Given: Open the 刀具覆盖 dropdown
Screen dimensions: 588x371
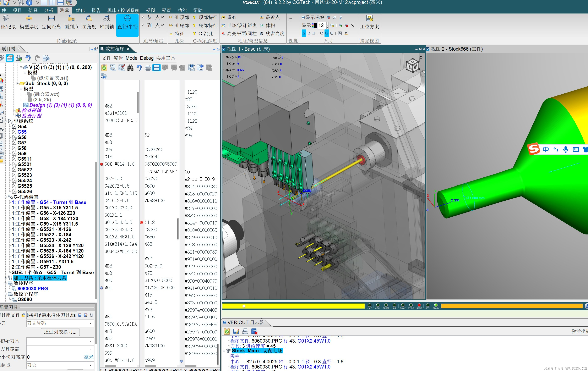Looking at the screenshot, I should [x=60, y=349].
